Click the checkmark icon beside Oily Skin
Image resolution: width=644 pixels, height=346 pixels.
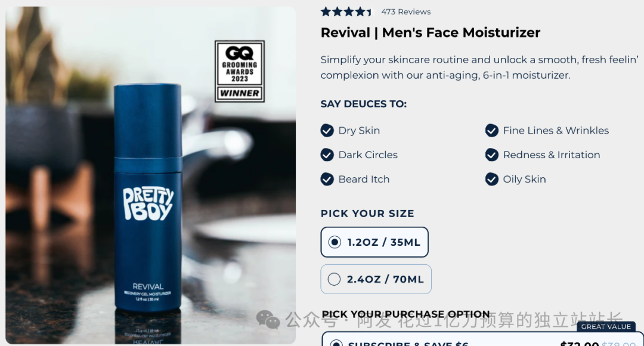(491, 180)
